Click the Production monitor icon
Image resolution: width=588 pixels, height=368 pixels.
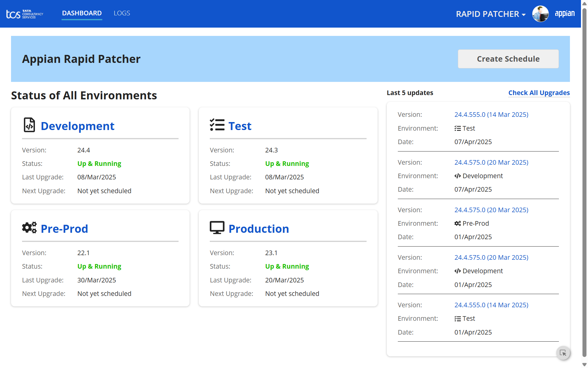[217, 228]
